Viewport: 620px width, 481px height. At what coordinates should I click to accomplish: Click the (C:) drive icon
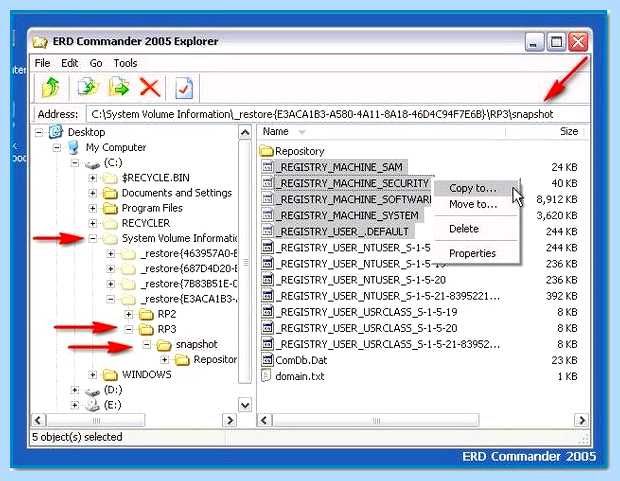click(92, 163)
